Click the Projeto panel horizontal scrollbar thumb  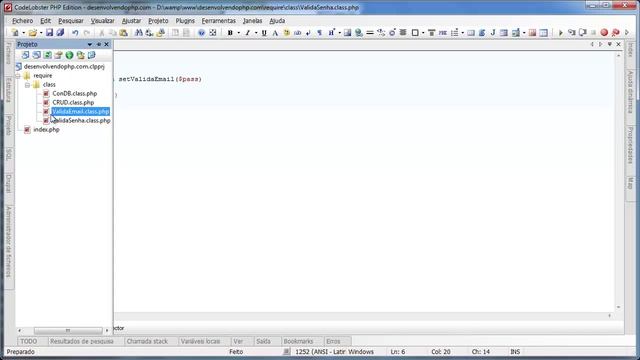pyautogui.click(x=68, y=330)
